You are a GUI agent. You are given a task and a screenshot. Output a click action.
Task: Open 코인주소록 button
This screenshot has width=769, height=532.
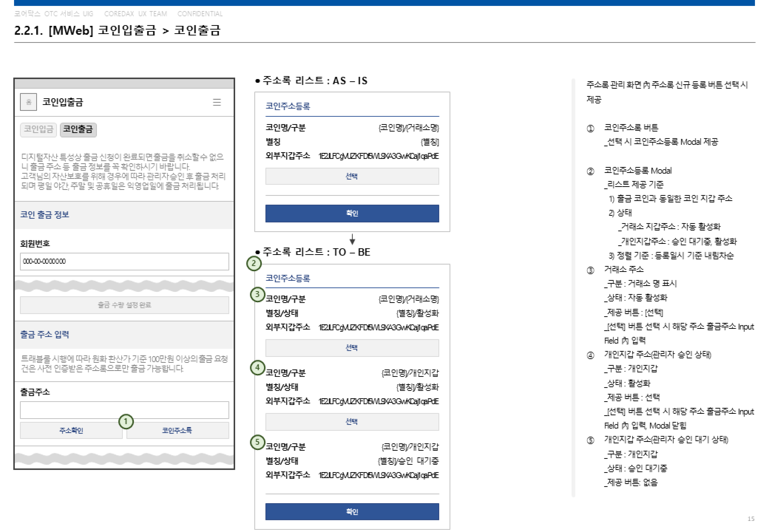coord(177,430)
